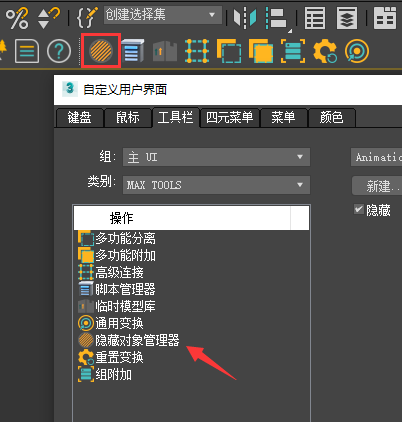Click the group attach toolbar icon
Screen dimensions: 402x422
tap(293, 51)
